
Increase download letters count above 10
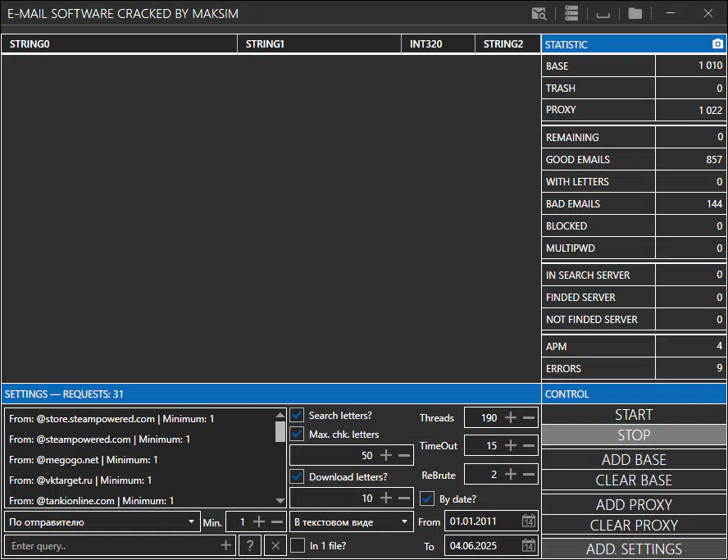click(386, 498)
